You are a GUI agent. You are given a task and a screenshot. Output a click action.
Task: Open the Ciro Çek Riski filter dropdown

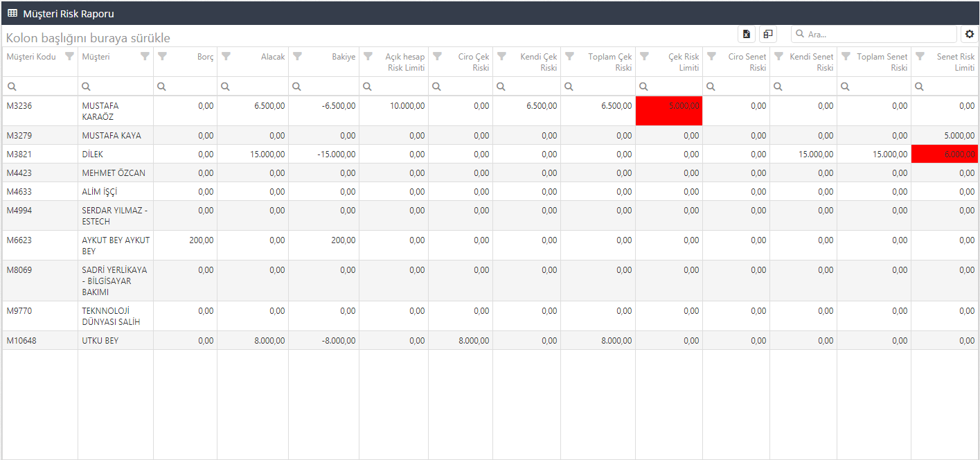tap(437, 57)
